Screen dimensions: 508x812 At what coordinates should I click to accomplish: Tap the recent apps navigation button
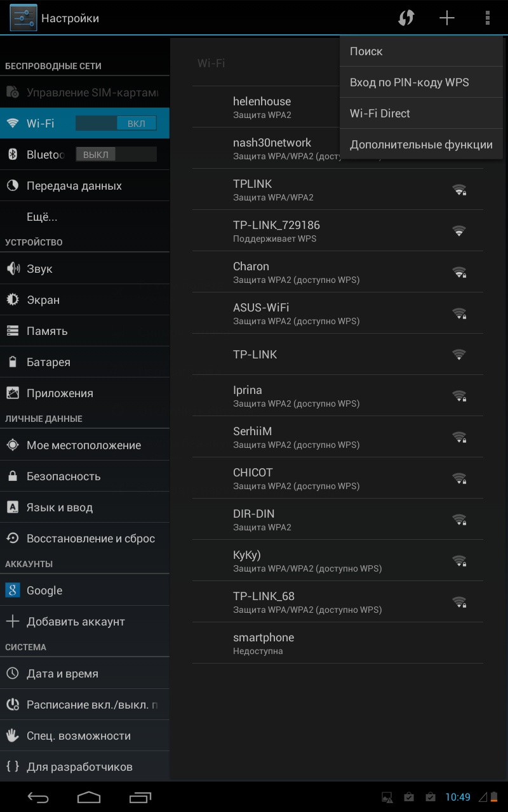(140, 797)
